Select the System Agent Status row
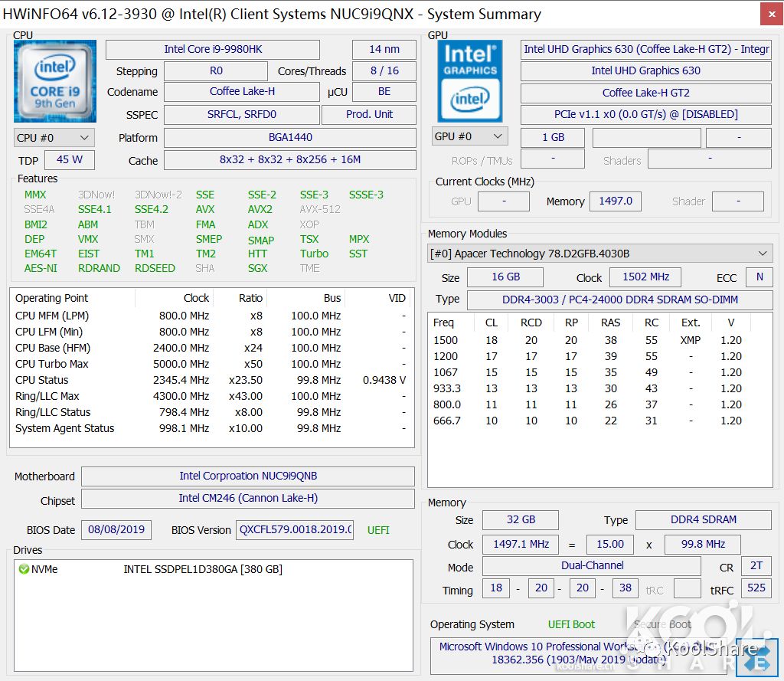Viewport: 784px width, 681px height. (x=212, y=429)
